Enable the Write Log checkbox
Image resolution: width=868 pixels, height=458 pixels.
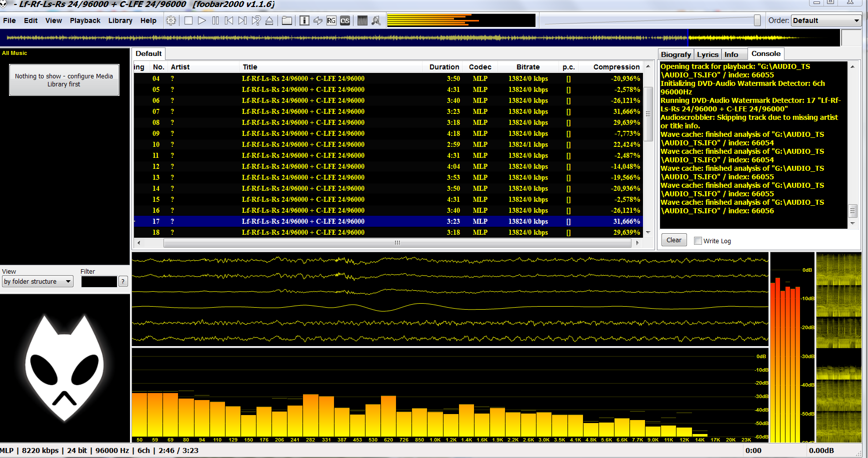(698, 241)
